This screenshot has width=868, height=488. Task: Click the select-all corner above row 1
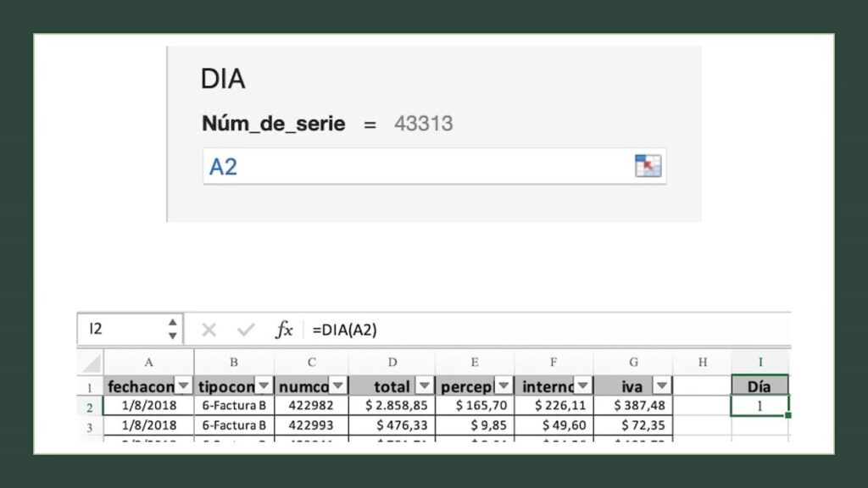coord(91,364)
